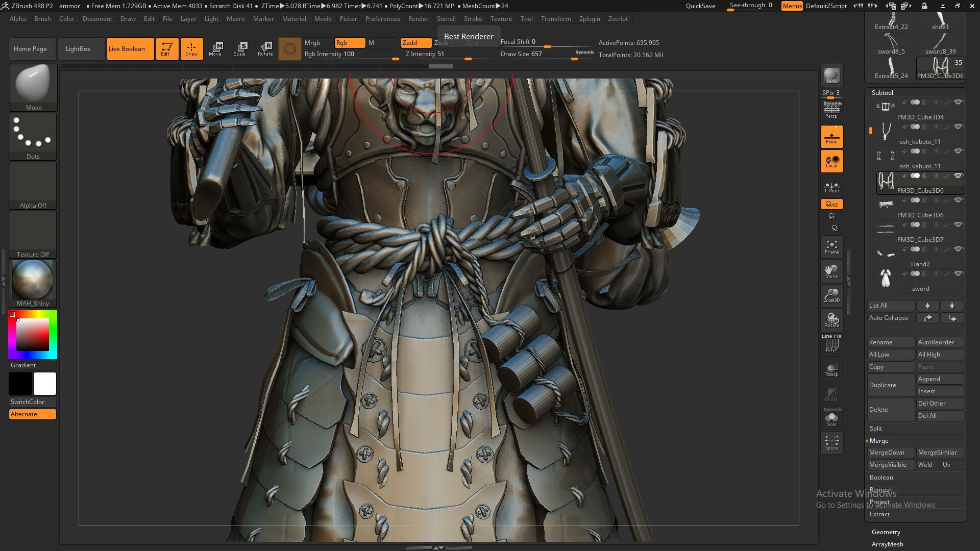The height and width of the screenshot is (551, 980).
Task: Toggle visibility of Hand2 subtool
Action: pyautogui.click(x=958, y=249)
